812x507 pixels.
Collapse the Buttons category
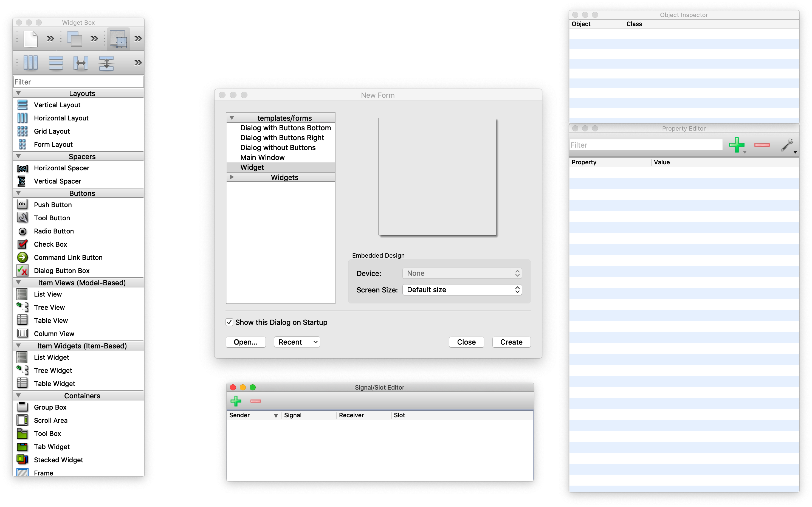[18, 193]
